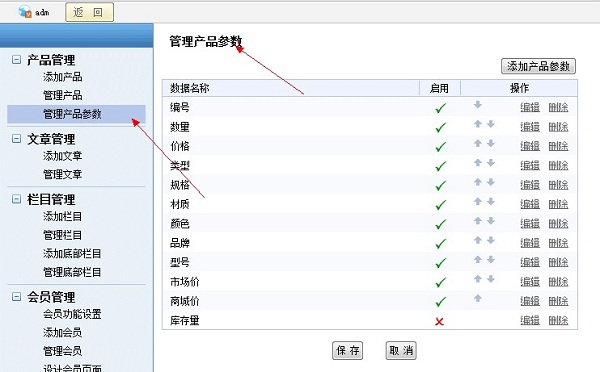Move the 规格 row down with arrow
This screenshot has height=372, width=600.
(491, 182)
